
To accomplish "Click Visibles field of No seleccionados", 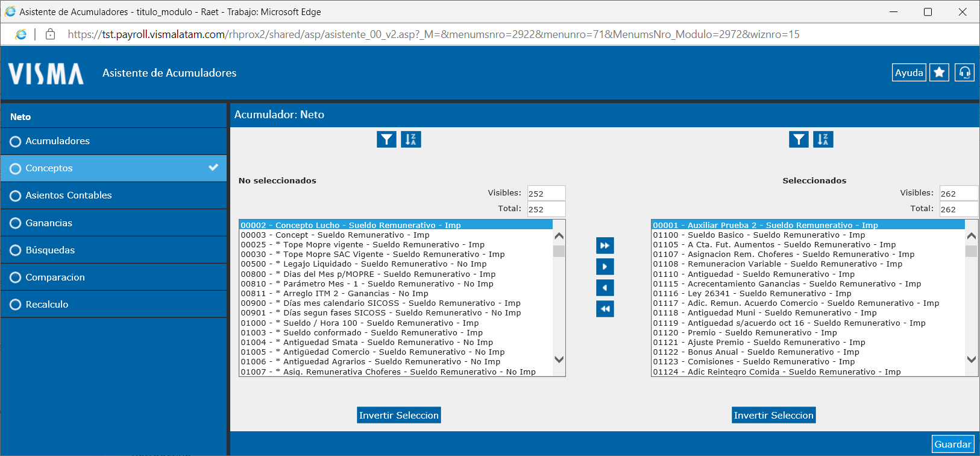I will pos(546,193).
